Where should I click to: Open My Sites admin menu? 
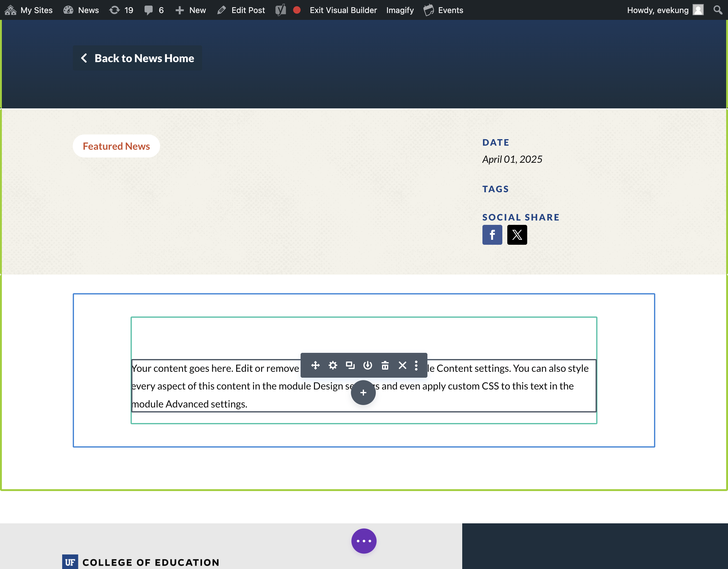point(29,10)
